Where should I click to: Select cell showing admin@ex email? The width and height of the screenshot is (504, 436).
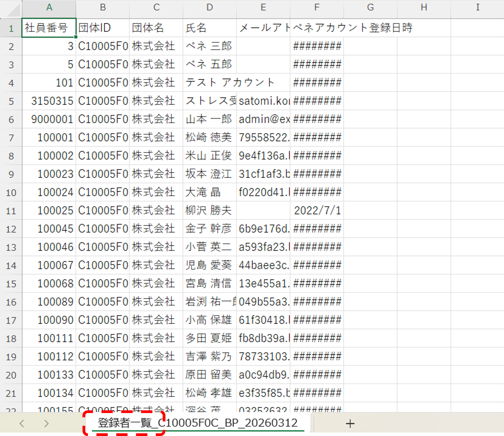point(263,119)
